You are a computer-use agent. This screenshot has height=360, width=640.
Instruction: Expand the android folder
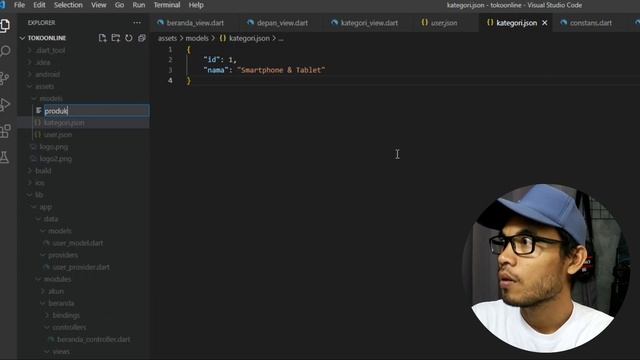(x=29, y=74)
